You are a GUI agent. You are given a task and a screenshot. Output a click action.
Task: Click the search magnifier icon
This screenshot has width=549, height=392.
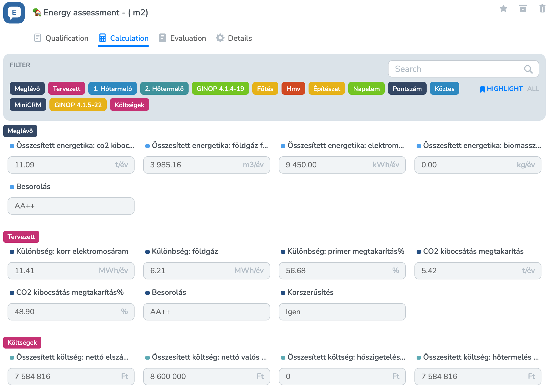click(x=528, y=69)
